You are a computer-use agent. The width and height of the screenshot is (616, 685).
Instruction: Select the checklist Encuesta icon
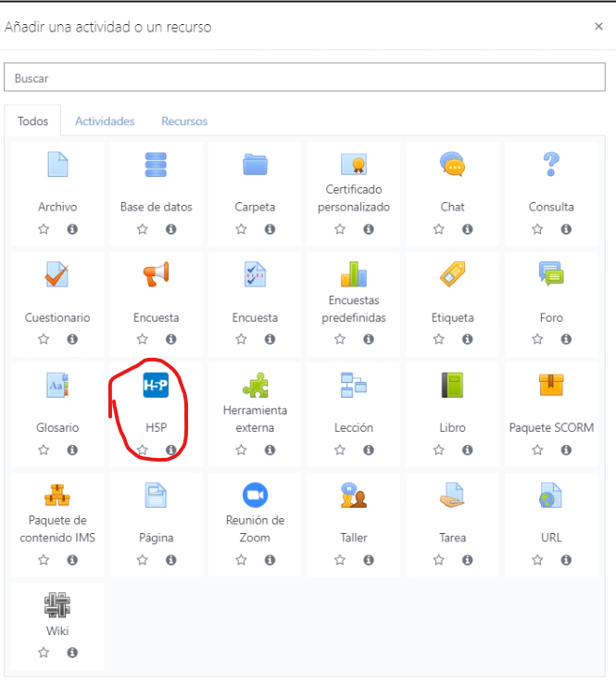255,274
